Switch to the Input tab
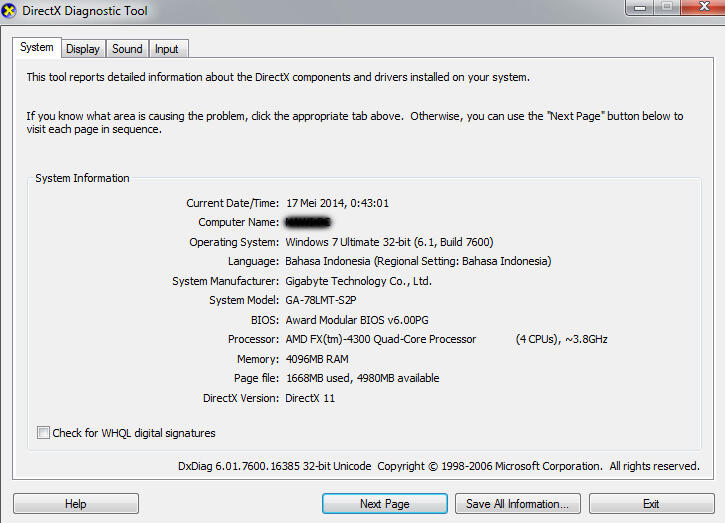Image resolution: width=725 pixels, height=523 pixels. pyautogui.click(x=167, y=49)
